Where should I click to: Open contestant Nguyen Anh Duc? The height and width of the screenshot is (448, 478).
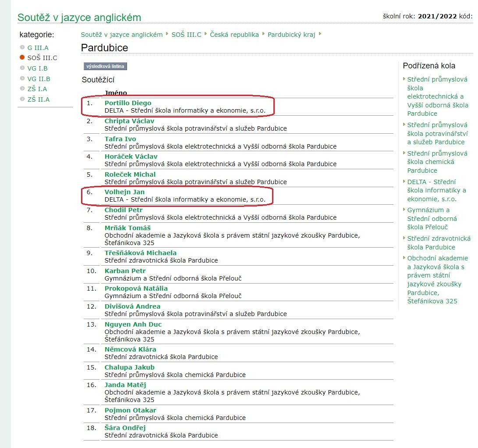point(133,324)
